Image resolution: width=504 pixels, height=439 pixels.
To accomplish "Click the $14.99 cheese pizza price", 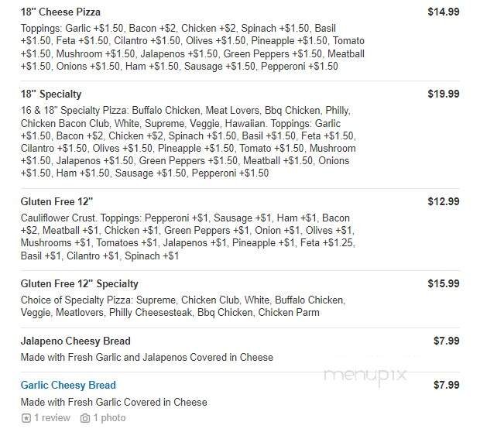I will tap(443, 12).
